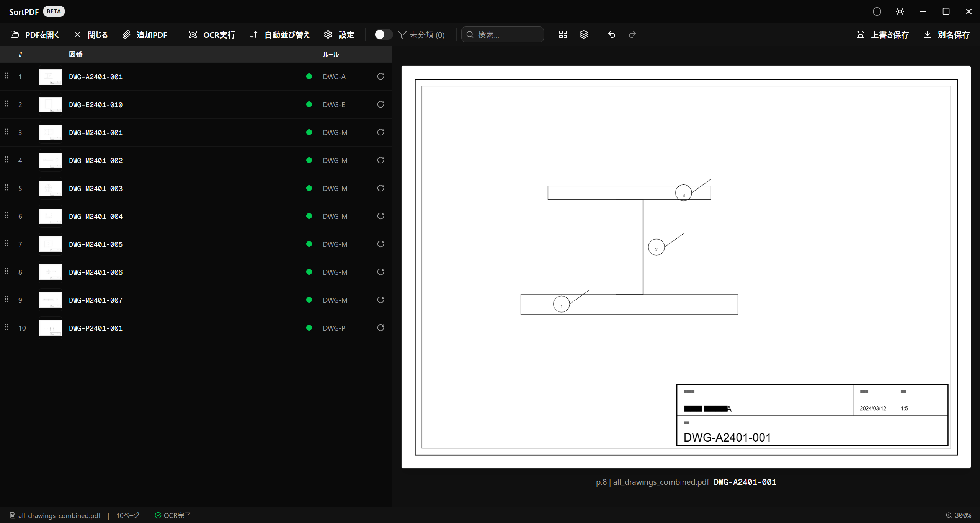Click PDFを開く button
Viewport: 980px width, 523px height.
point(35,35)
